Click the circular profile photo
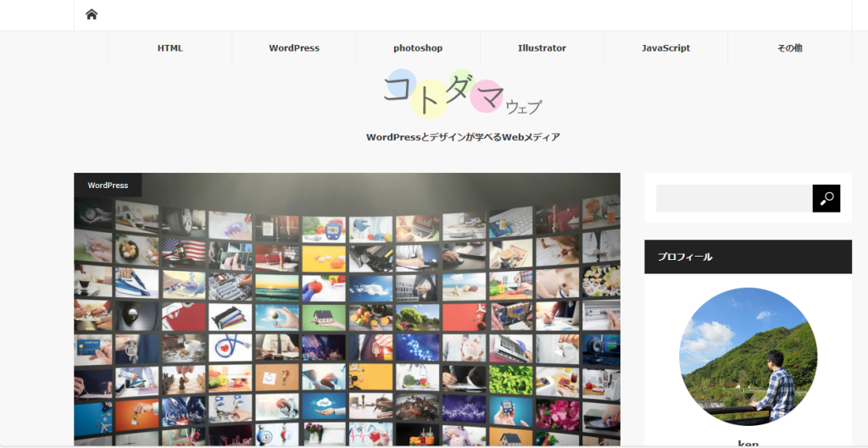868x448 pixels. [x=748, y=356]
